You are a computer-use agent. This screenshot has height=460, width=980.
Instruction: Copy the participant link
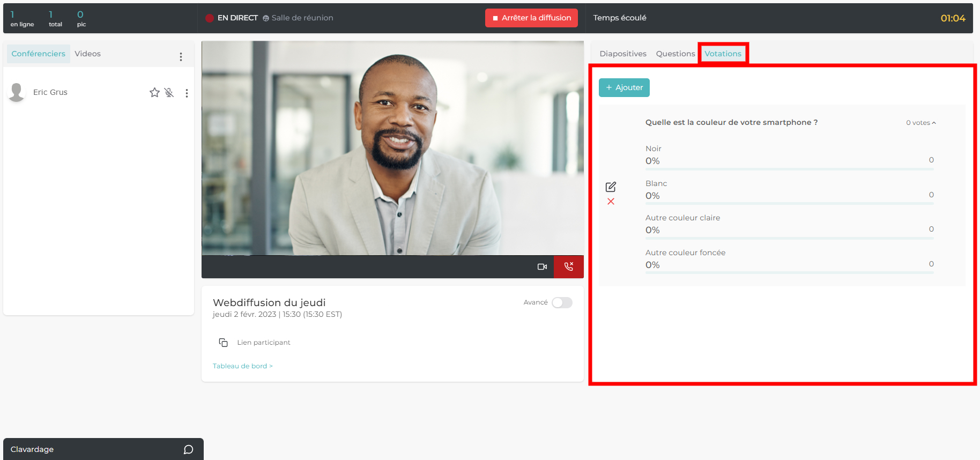[224, 343]
